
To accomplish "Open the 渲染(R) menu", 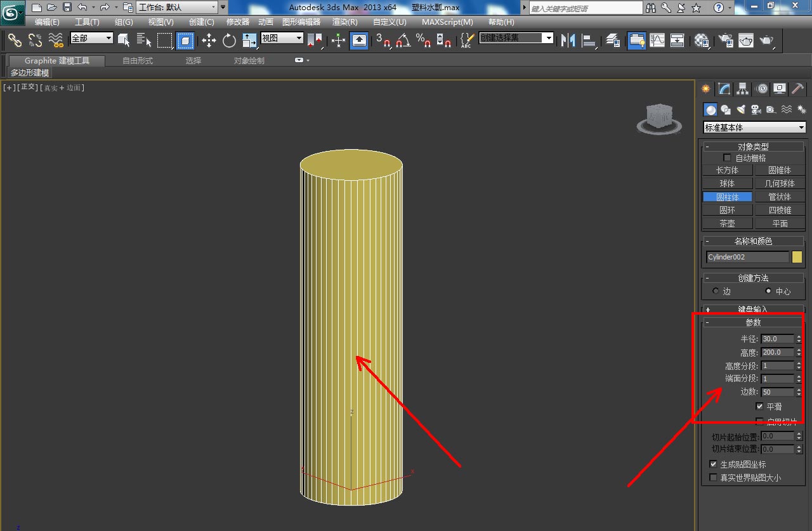I will (x=345, y=22).
